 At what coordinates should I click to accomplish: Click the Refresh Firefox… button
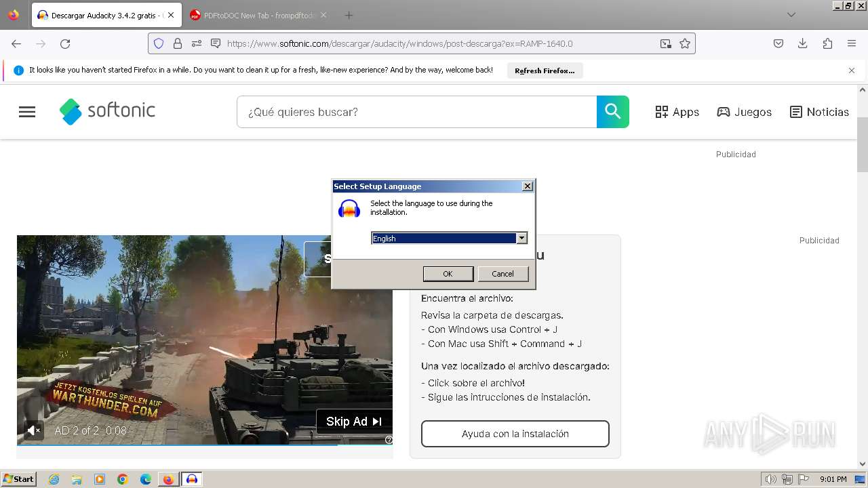[545, 70]
